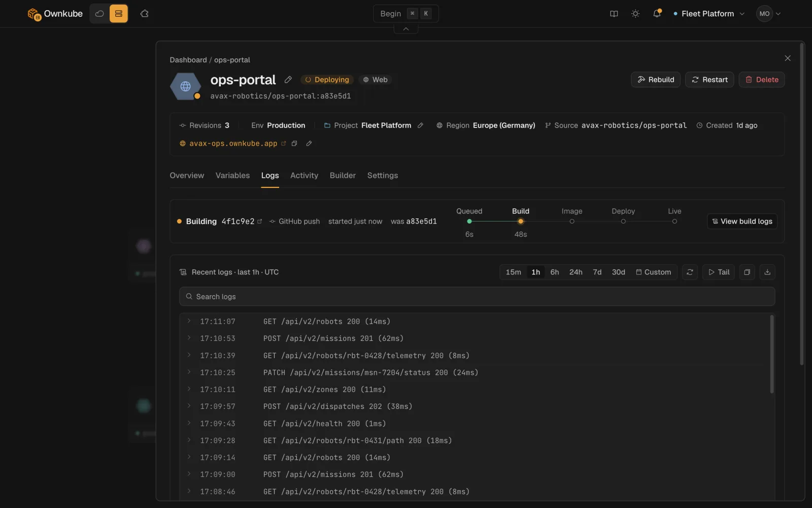
Task: Switch to the Builder tab
Action: pyautogui.click(x=343, y=175)
